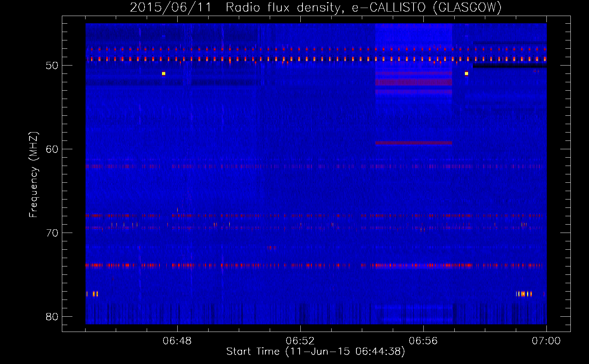Click the '06:52' time axis label
The image size is (589, 364).
[x=300, y=341]
